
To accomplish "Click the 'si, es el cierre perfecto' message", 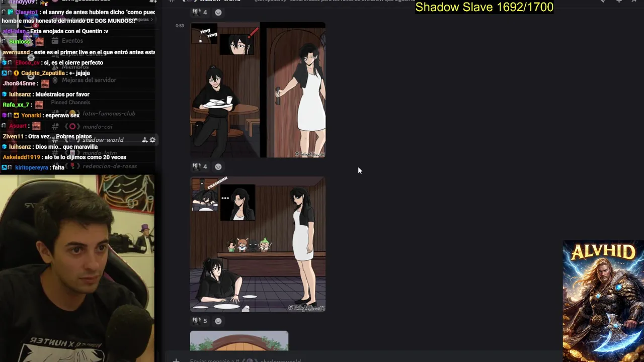I will [73, 62].
